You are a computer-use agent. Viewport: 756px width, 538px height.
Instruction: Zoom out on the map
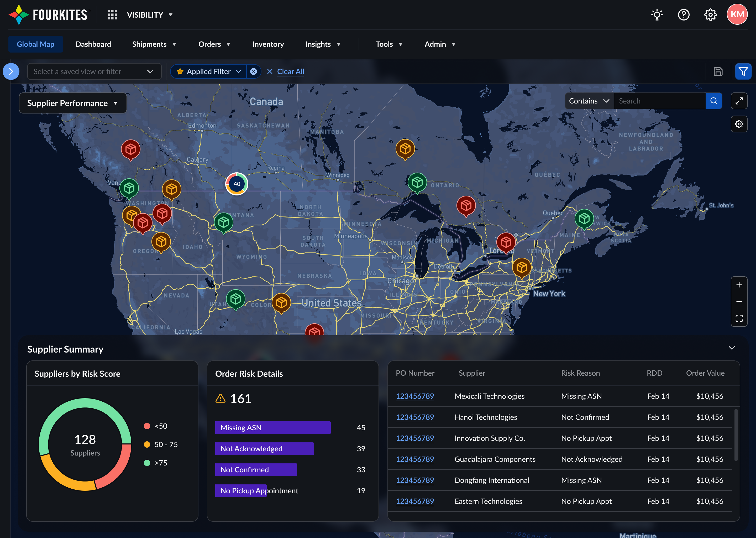(x=739, y=302)
